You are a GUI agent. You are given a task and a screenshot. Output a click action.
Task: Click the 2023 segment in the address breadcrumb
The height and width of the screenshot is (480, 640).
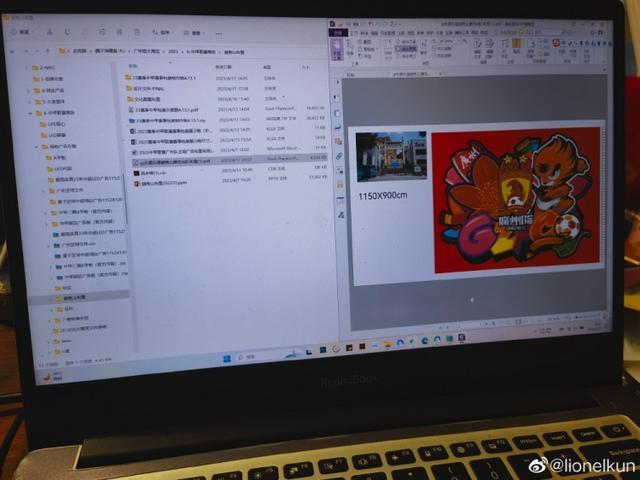(173, 52)
